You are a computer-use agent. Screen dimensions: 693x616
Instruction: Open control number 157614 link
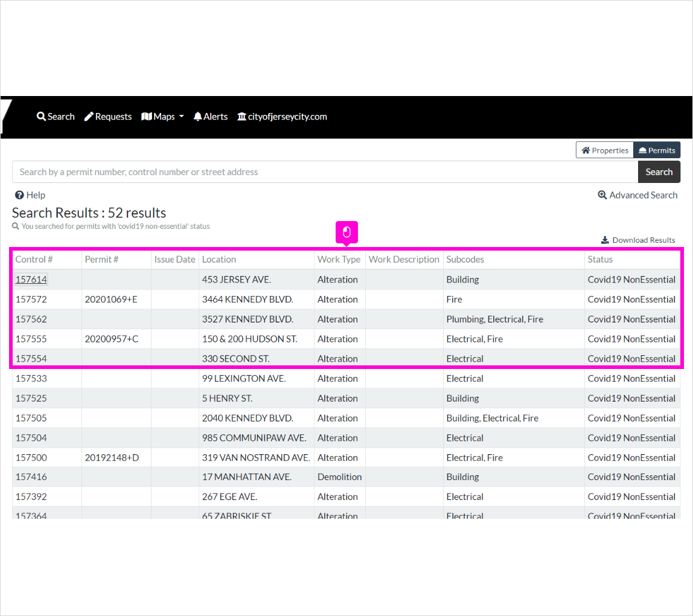31,280
